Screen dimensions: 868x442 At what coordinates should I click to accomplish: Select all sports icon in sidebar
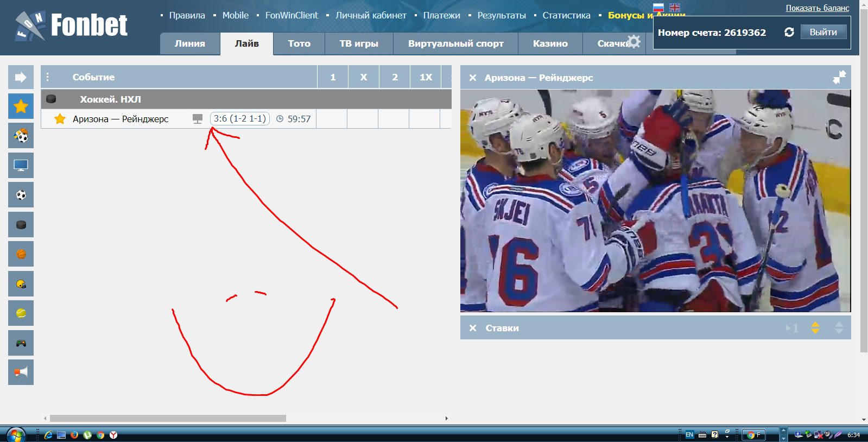[x=21, y=136]
